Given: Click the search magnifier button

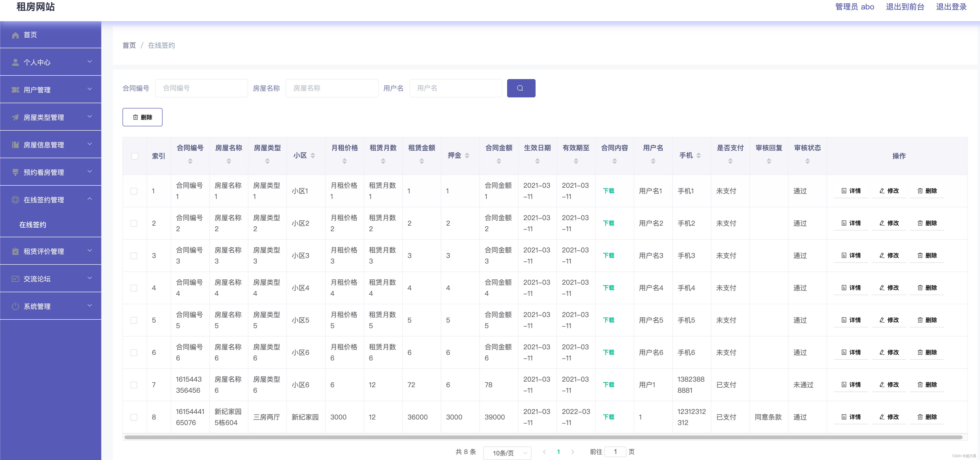Looking at the screenshot, I should (521, 88).
